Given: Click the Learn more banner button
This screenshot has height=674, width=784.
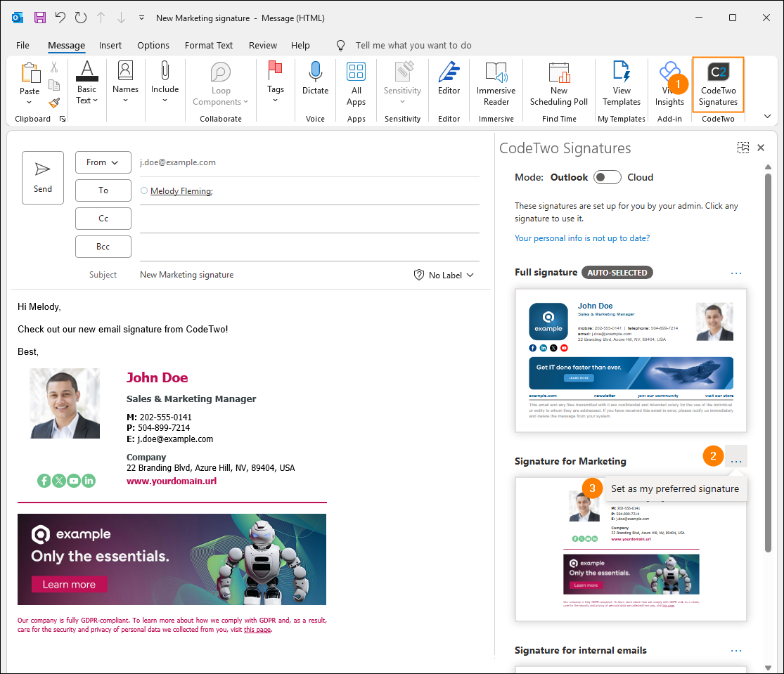Looking at the screenshot, I should tap(69, 585).
